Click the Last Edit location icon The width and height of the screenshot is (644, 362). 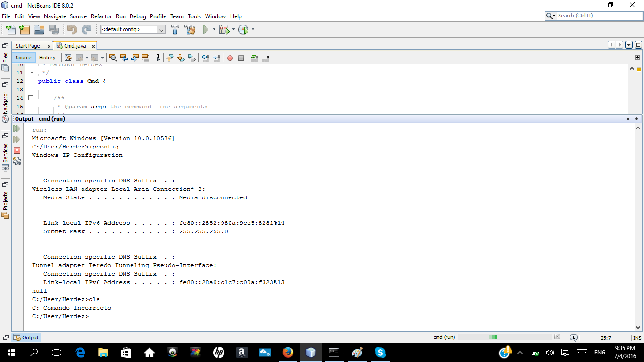point(68,58)
